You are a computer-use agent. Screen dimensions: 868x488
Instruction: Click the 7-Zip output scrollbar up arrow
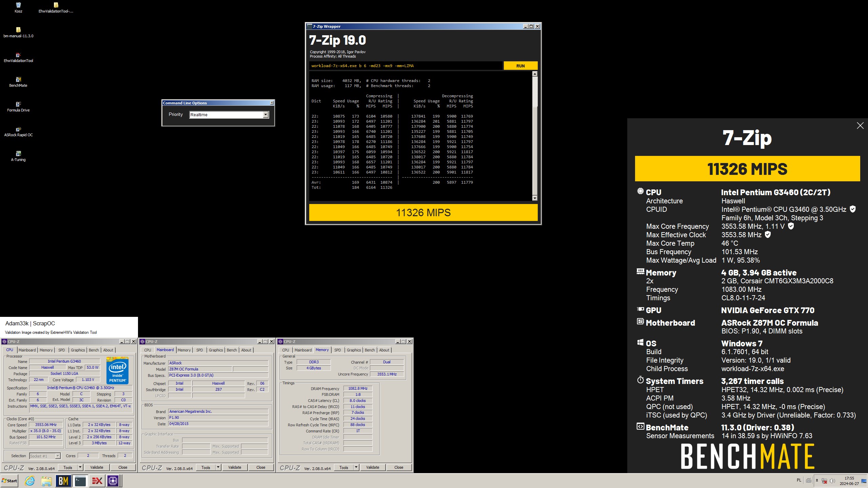point(535,74)
